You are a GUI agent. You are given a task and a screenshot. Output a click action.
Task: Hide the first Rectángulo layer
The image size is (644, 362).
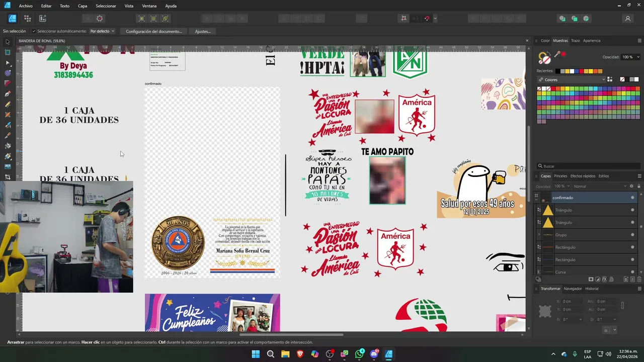632,247
